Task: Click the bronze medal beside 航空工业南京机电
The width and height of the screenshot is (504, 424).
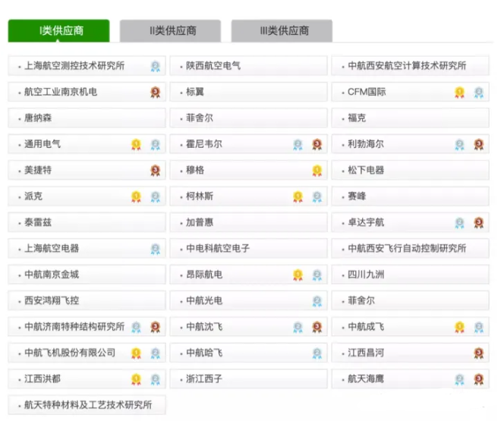Action: (x=156, y=93)
